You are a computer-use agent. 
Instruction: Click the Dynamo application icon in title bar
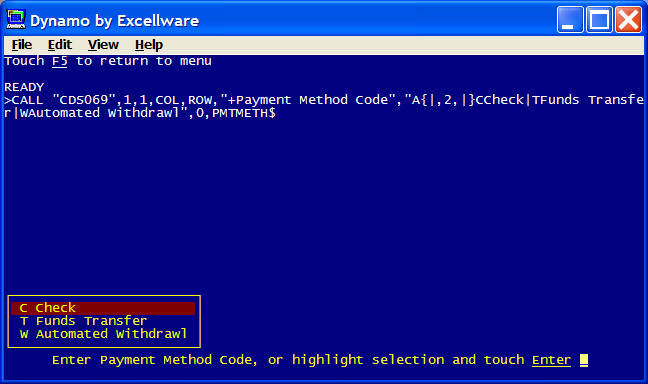tap(16, 19)
